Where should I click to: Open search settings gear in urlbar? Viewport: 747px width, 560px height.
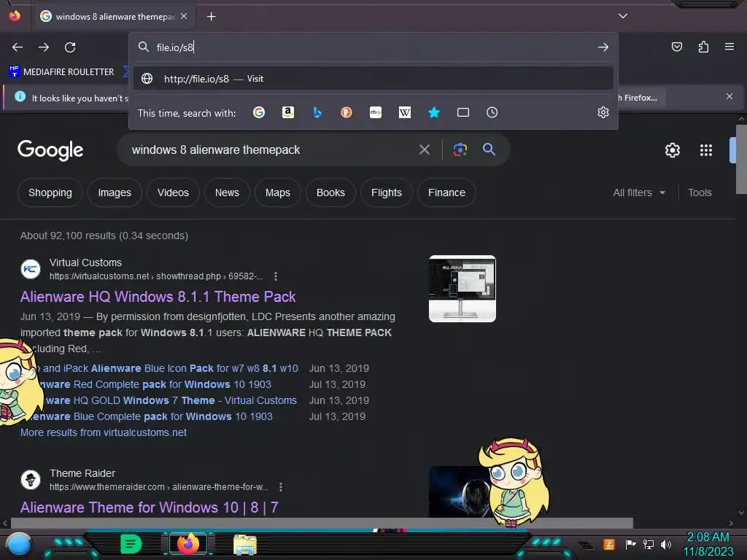pos(603,112)
